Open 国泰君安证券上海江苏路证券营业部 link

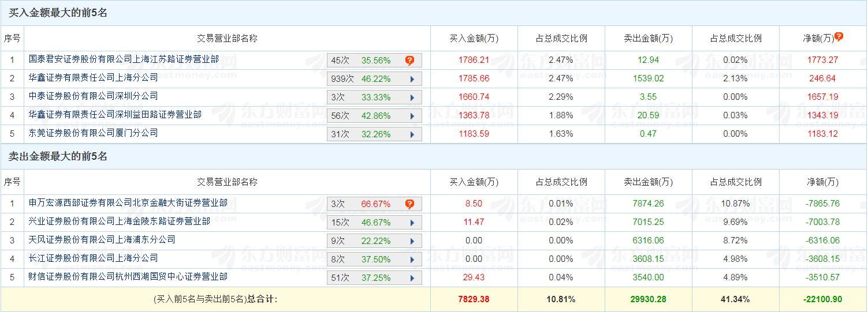pyautogui.click(x=124, y=59)
